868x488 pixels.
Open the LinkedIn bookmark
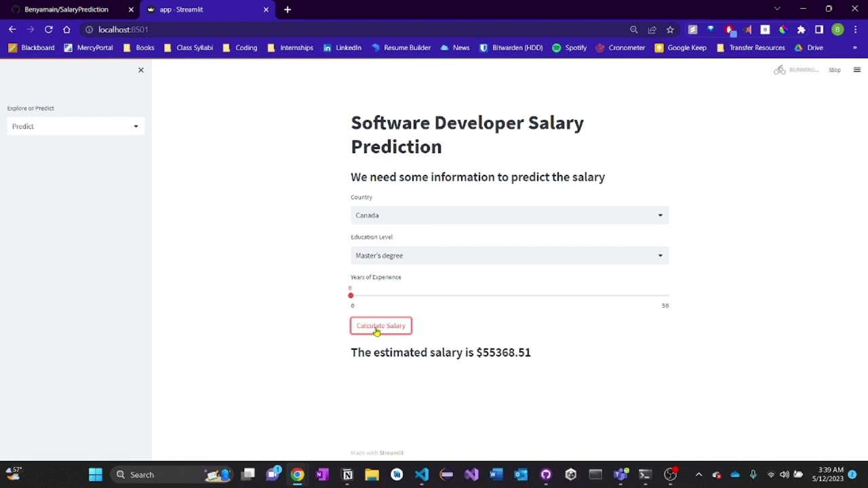click(x=342, y=48)
